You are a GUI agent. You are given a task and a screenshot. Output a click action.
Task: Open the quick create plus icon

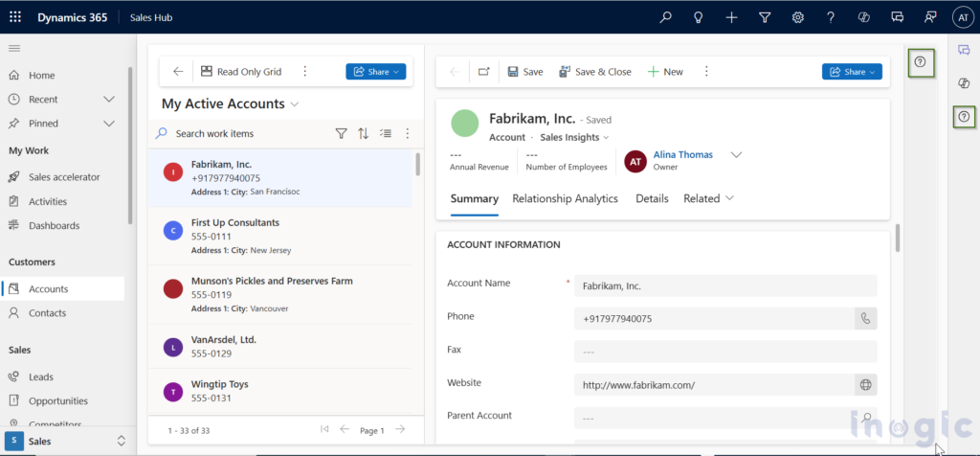point(732,17)
